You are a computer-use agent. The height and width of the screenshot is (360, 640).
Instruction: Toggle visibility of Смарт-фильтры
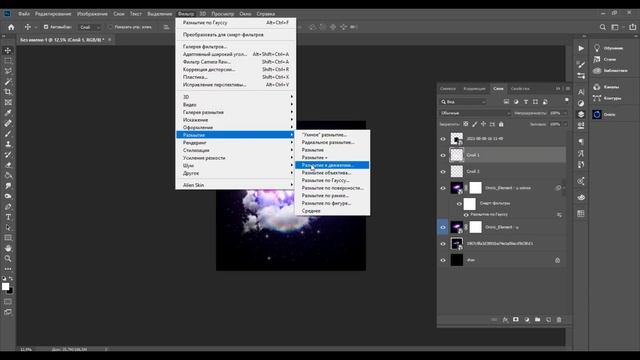pos(459,203)
